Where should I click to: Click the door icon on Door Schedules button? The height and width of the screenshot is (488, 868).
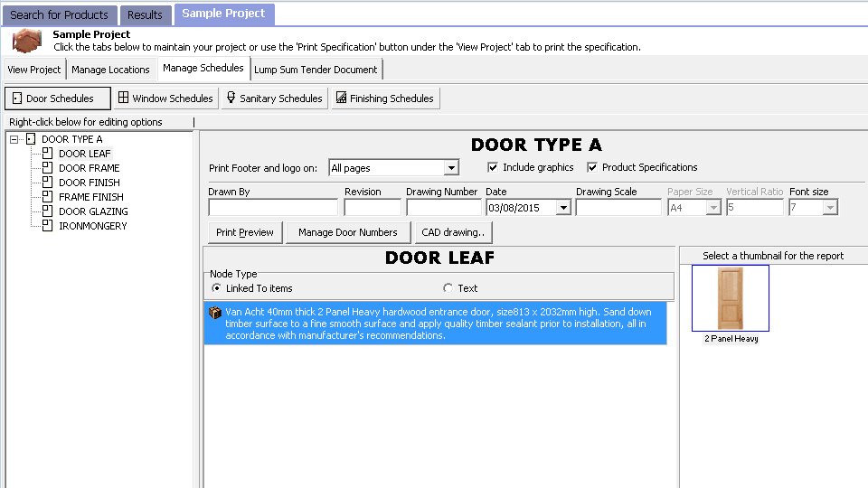pyautogui.click(x=17, y=98)
